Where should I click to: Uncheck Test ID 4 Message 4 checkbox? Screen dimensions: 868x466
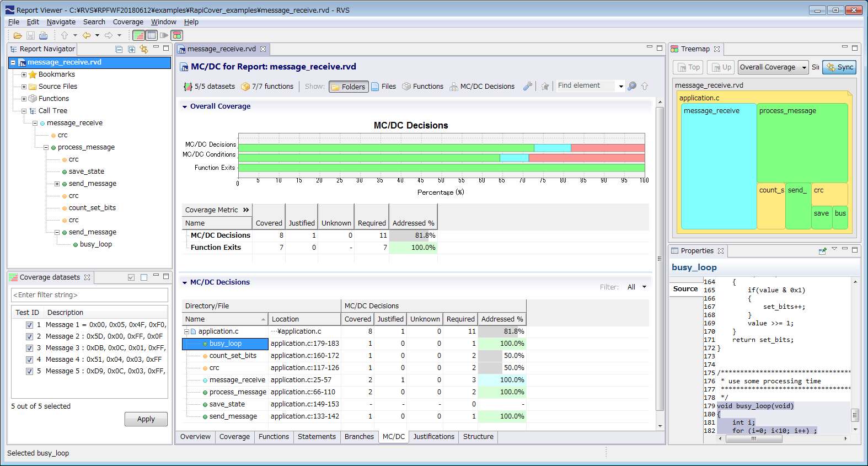pos(29,360)
